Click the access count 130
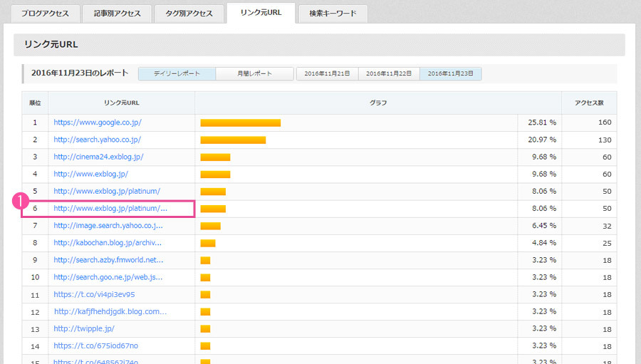The height and width of the screenshot is (364, 641). 605,140
